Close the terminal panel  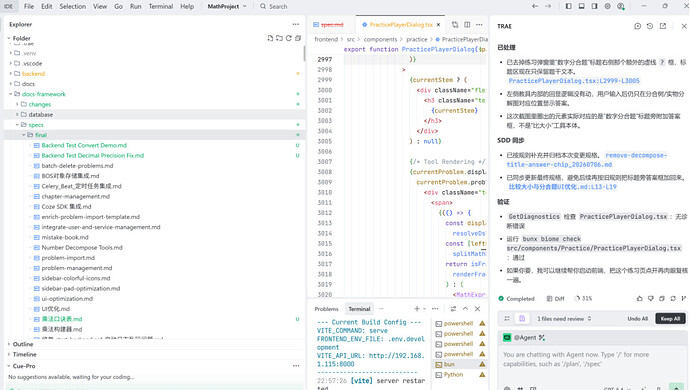pos(477,309)
